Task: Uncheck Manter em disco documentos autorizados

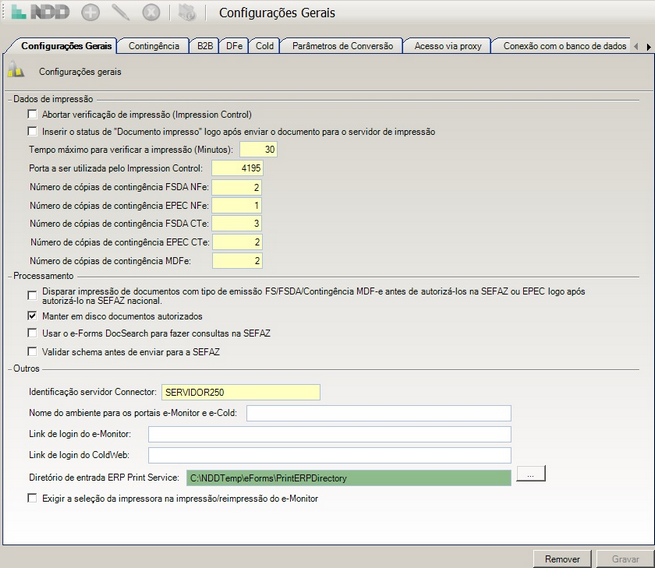Action: pos(33,315)
